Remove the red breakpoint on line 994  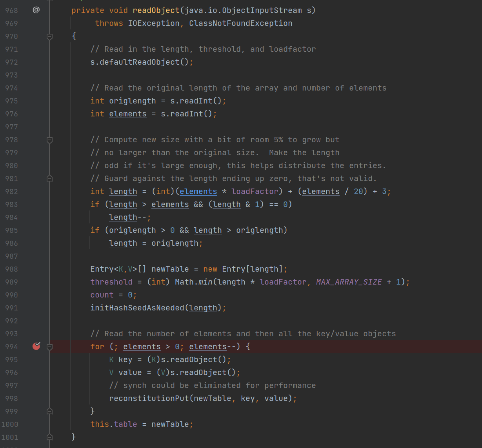point(36,346)
